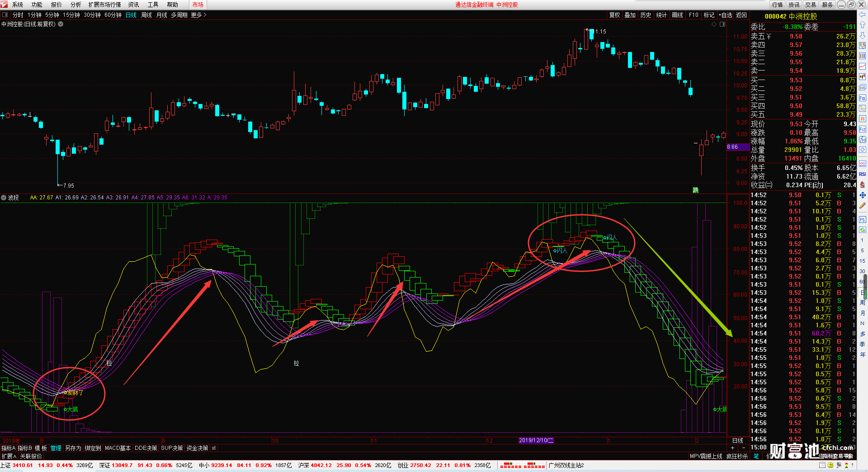Open the 历史 history dropdown
Viewport: 868px width, 472px height.
646,15
